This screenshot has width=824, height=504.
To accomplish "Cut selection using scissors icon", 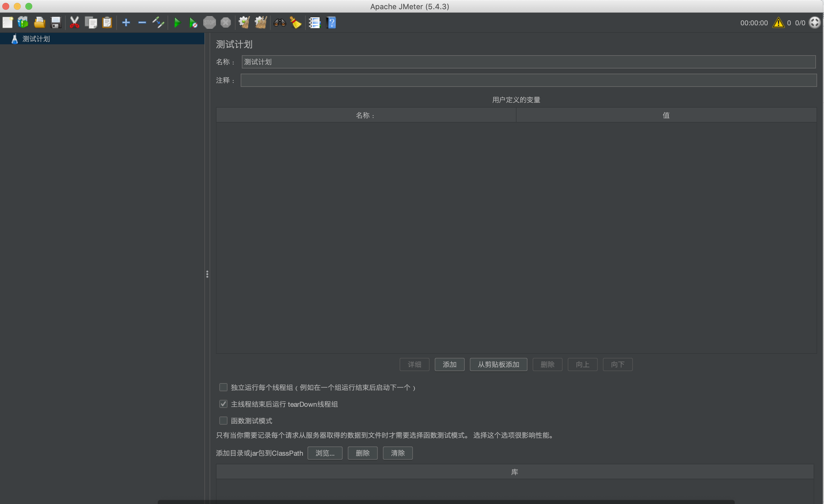I will pos(74,23).
